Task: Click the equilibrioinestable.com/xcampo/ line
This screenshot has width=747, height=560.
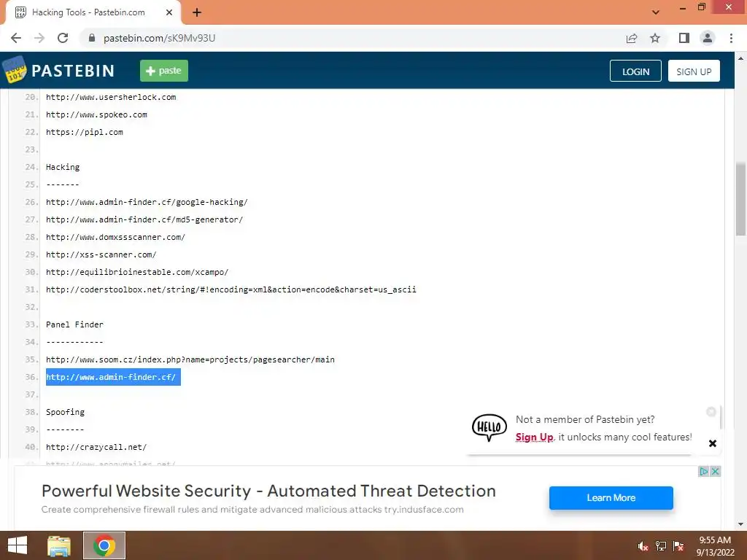Action: [137, 272]
